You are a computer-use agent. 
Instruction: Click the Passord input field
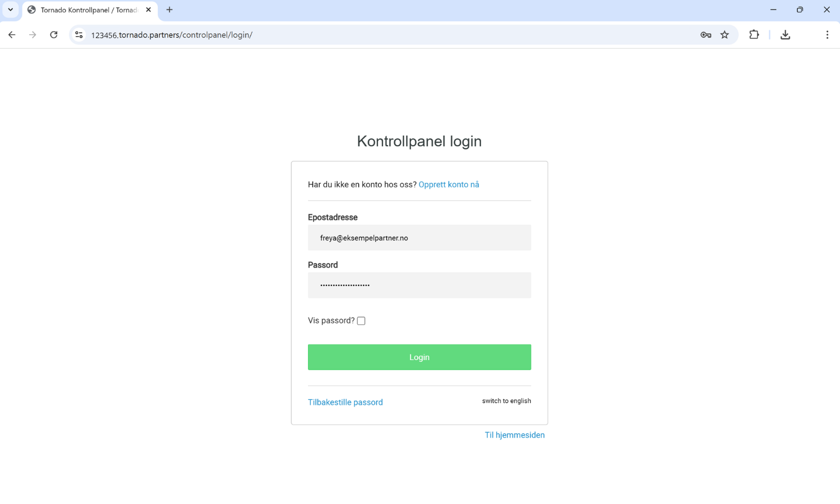419,285
